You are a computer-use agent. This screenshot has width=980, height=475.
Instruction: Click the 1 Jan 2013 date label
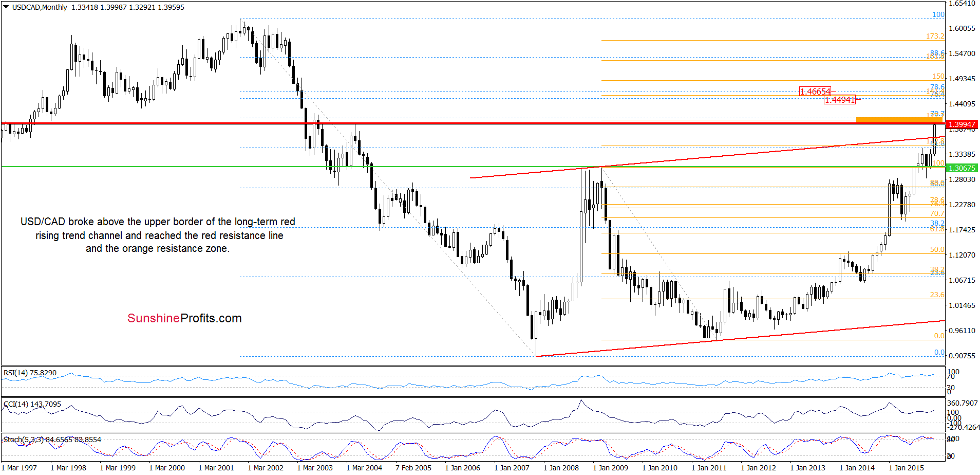[x=807, y=468]
